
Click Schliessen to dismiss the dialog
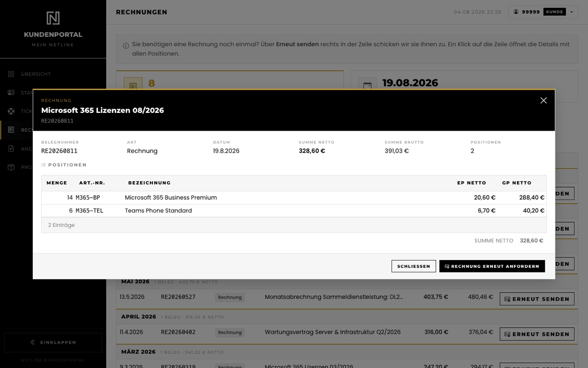[x=414, y=266]
